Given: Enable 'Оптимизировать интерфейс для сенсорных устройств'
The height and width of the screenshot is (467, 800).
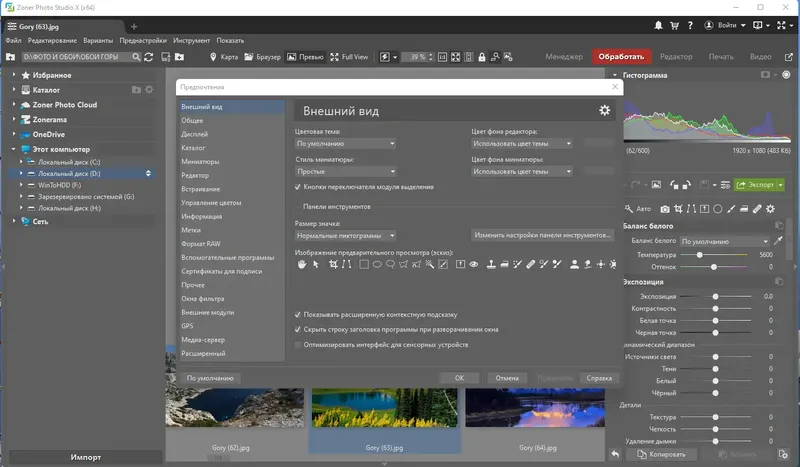Looking at the screenshot, I should click(x=298, y=344).
